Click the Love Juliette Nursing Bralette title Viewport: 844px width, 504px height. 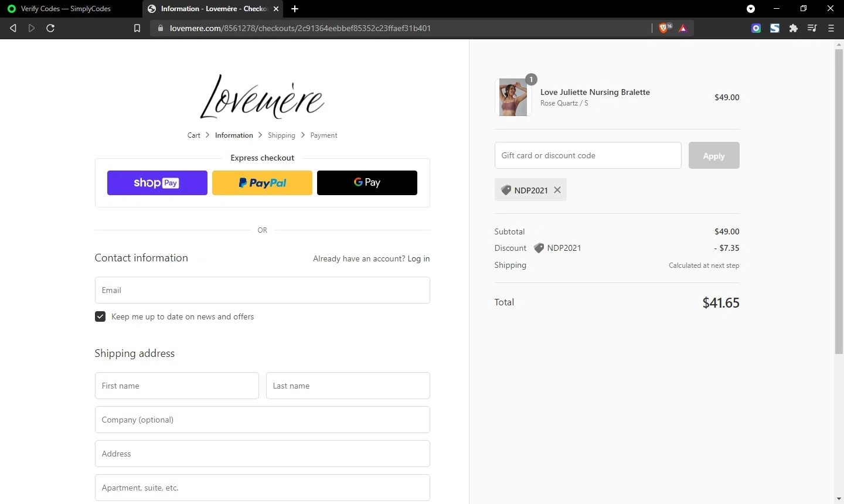pos(595,92)
